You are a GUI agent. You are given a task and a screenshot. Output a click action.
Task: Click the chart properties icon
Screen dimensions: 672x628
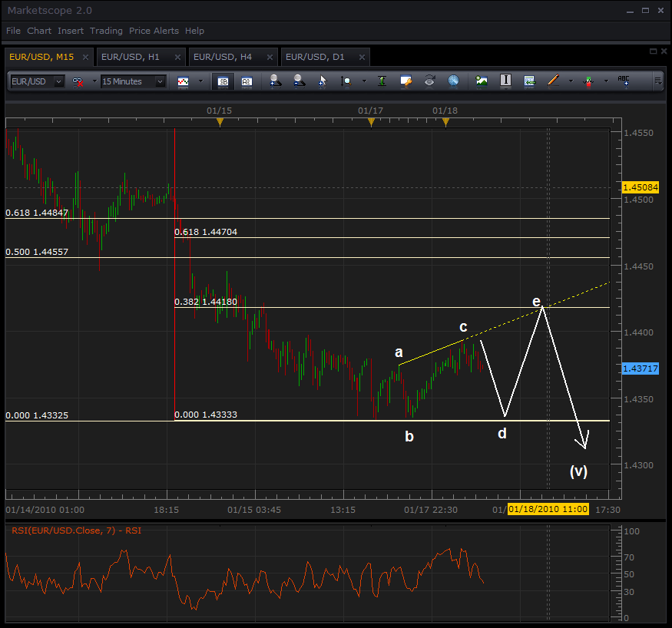pyautogui.click(x=406, y=81)
